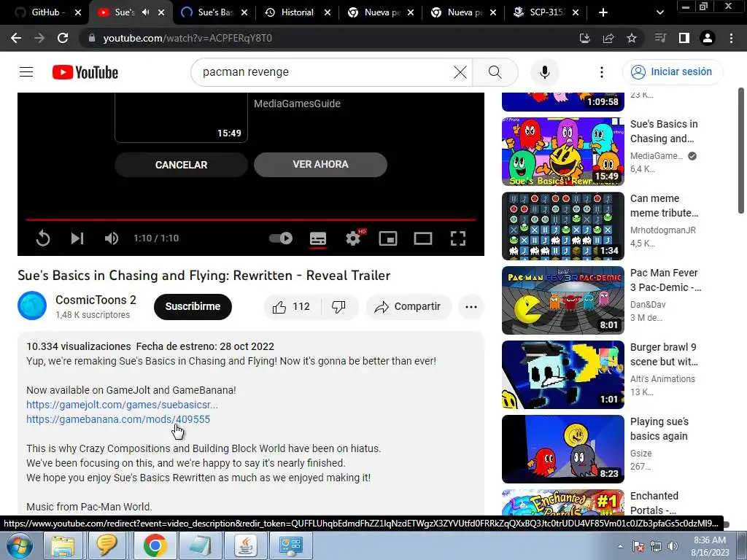Open the gamejolt.com description link

122,405
